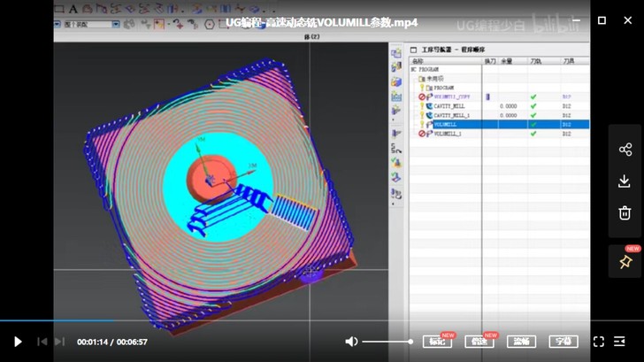644x362 pixels.
Task: Click the play button
Action: click(18, 342)
